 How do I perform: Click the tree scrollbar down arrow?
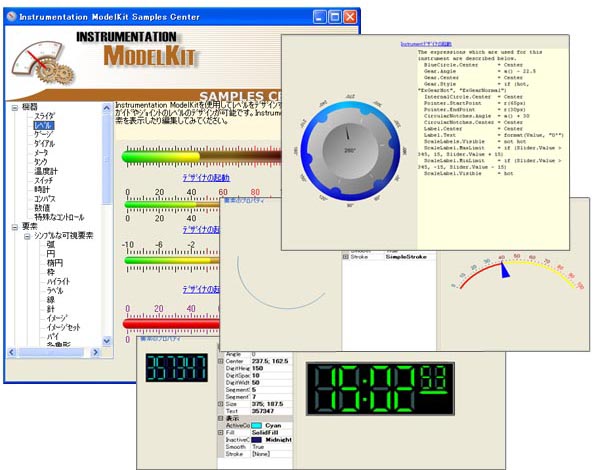coord(107,341)
